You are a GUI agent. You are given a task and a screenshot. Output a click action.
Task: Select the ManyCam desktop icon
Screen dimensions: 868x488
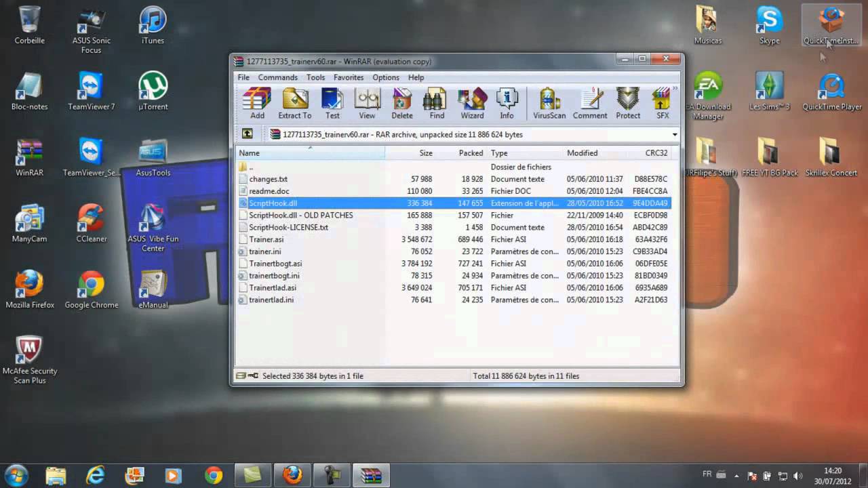(30, 223)
